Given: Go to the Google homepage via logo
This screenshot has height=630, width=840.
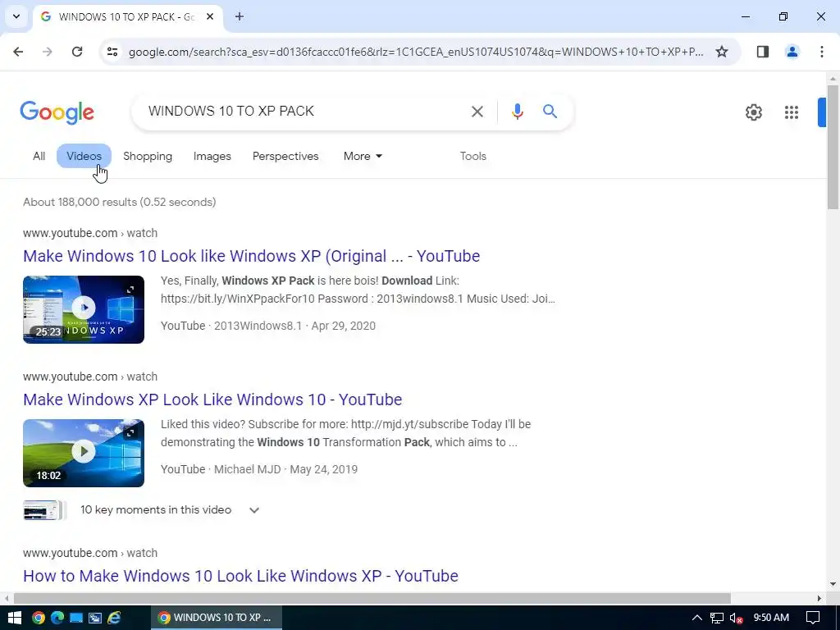Looking at the screenshot, I should click(x=57, y=112).
